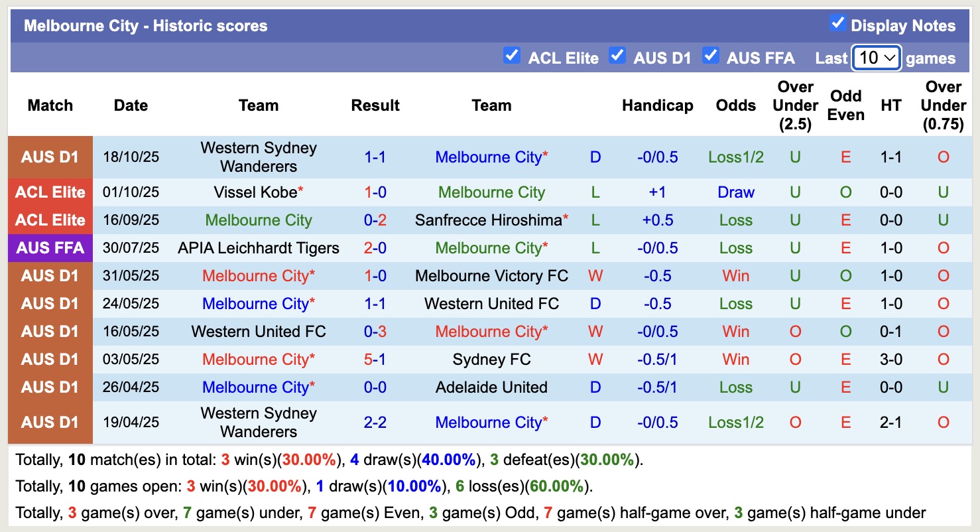Image resolution: width=980 pixels, height=532 pixels.
Task: Click the Match column header
Action: [x=50, y=105]
